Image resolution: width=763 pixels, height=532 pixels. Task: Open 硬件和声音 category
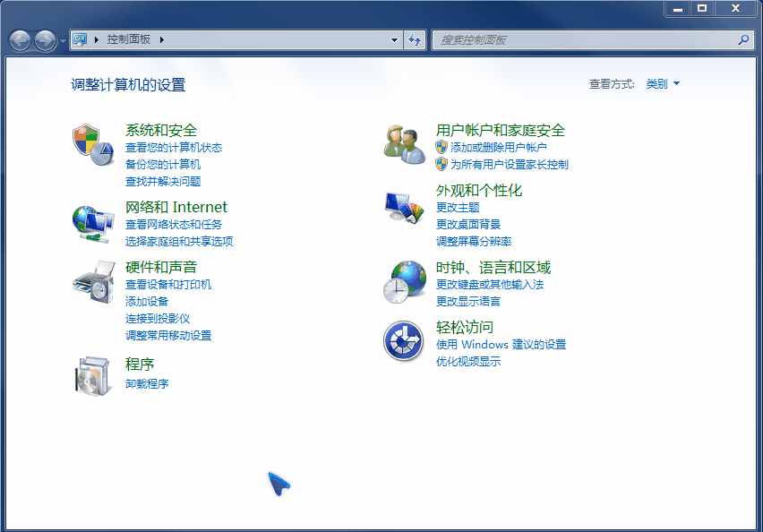(x=161, y=267)
